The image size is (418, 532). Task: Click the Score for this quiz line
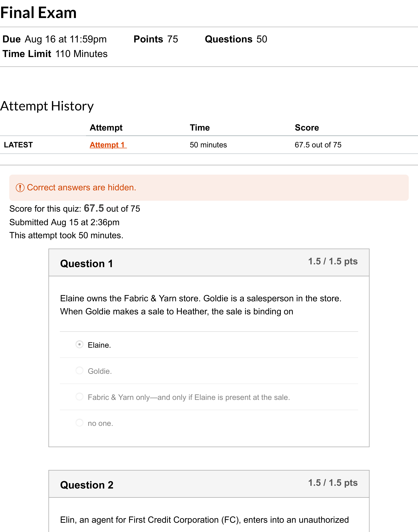click(75, 209)
